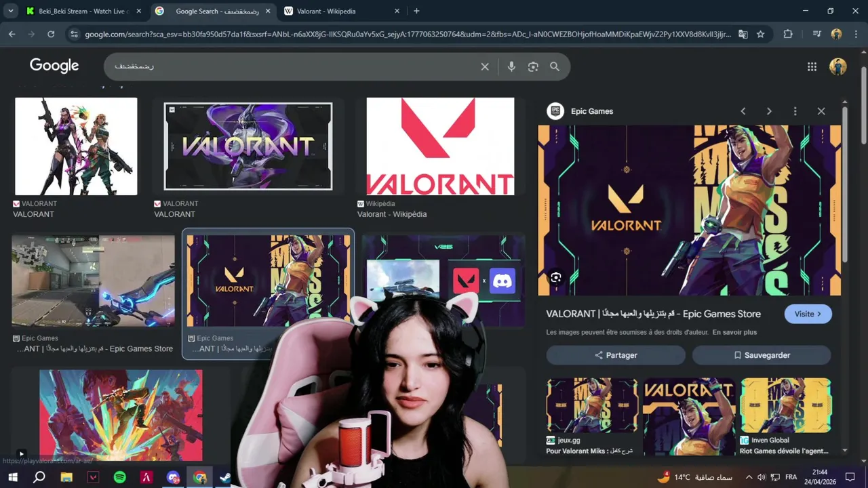Click the Visite button
The image size is (868, 488).
pyautogui.click(x=808, y=314)
